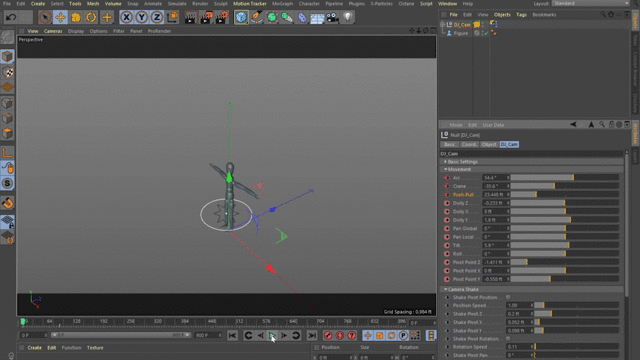Enable Shake Pivot Rotation checkbox
Image resolution: width=640 pixels, height=360 pixels.
coord(508,339)
